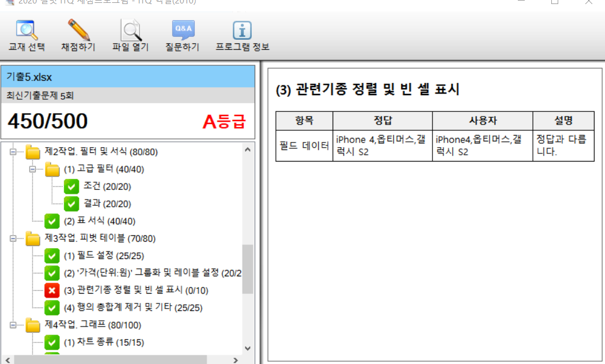605x364 pixels.
Task: Click the 교재 선택 toolbar icon
Action: 27,30
